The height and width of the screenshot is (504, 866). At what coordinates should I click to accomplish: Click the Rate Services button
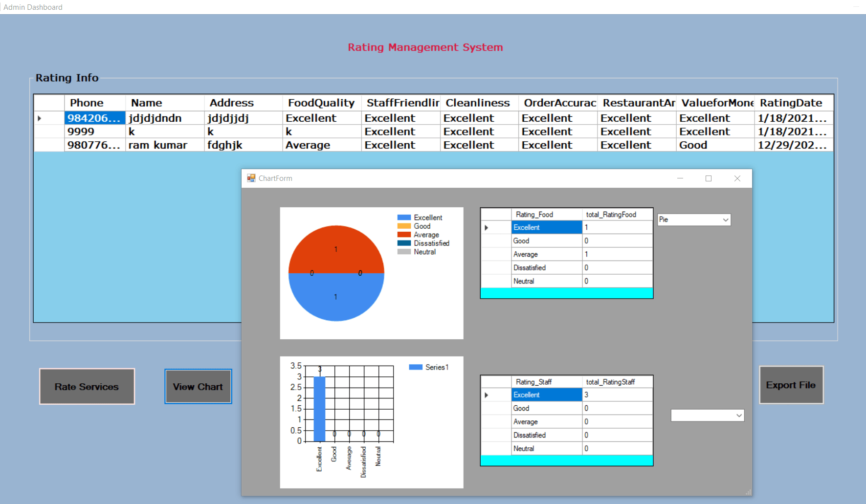(x=87, y=386)
